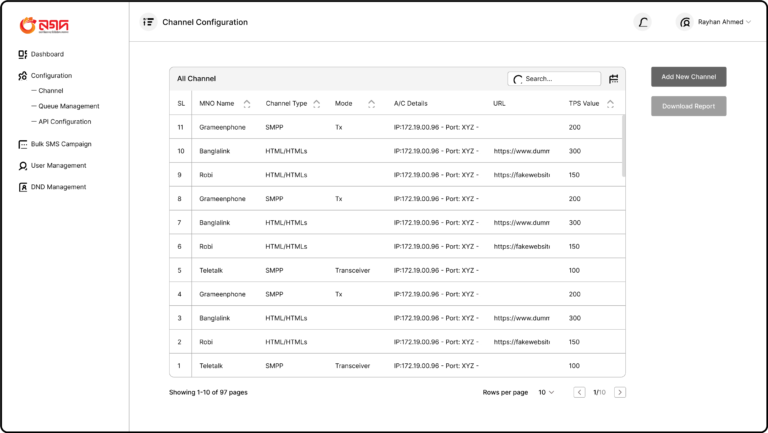Sort by MNO Name column arrows
Image resolution: width=768 pixels, height=433 pixels.
247,104
